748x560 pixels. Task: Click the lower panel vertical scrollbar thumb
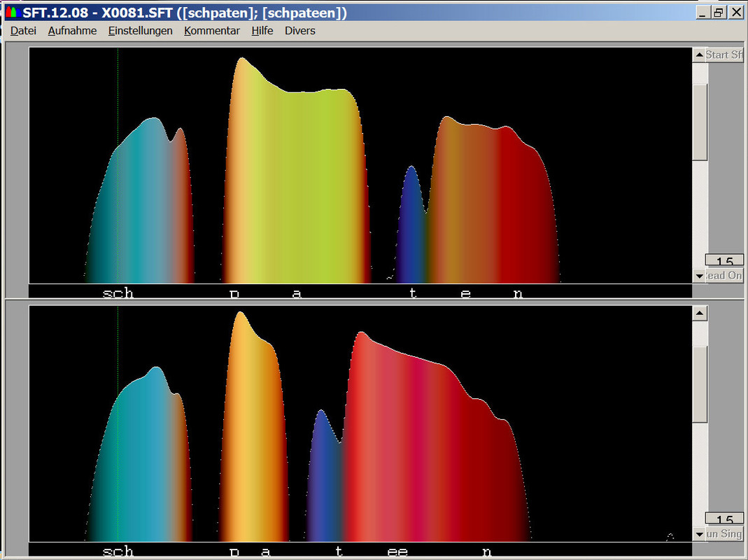coord(700,384)
